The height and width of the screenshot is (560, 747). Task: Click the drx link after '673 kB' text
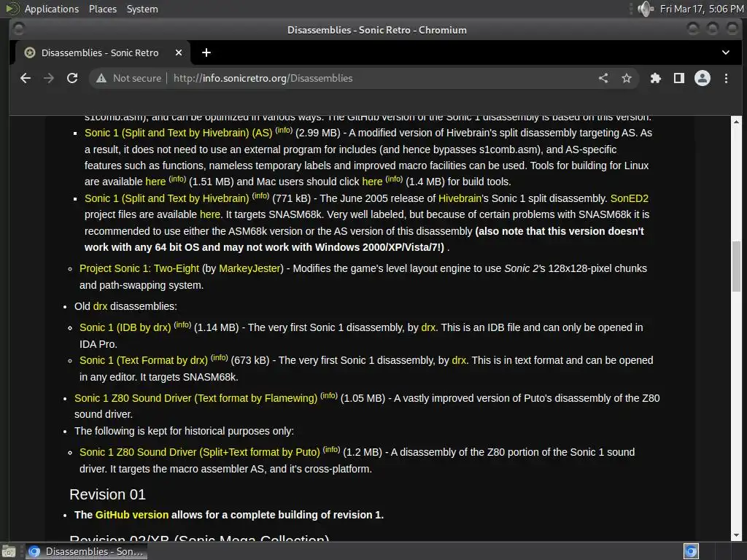(x=459, y=360)
